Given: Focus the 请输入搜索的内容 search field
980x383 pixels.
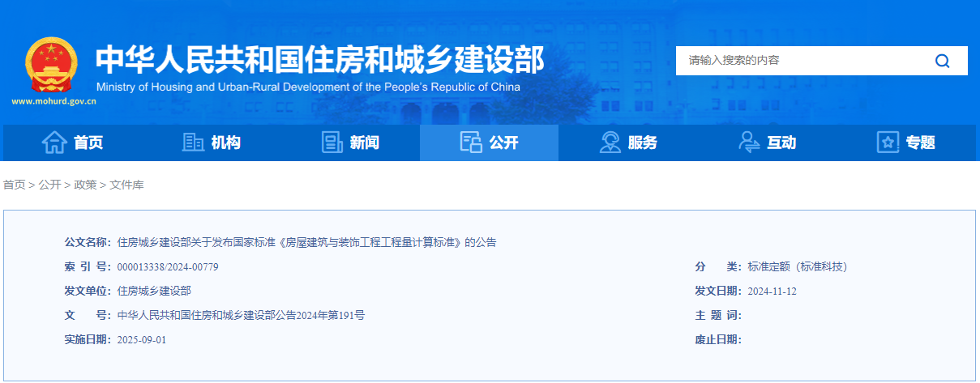Looking at the screenshot, I should point(802,61).
